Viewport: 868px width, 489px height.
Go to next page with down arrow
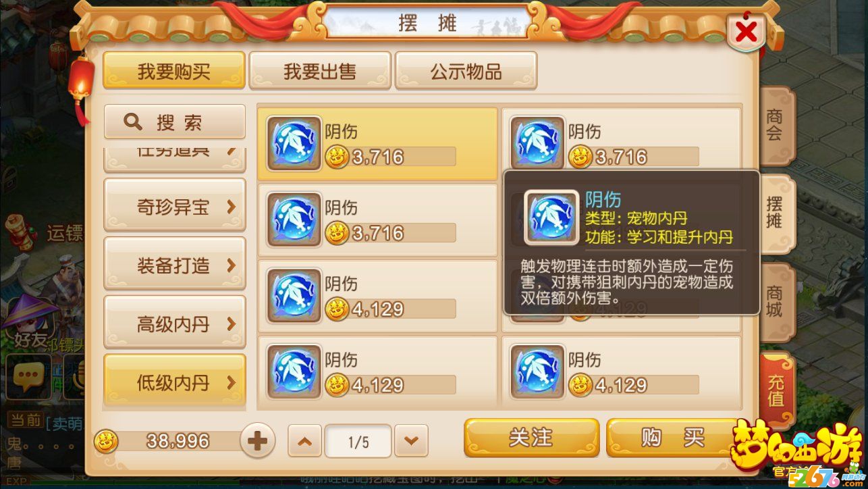[x=411, y=442]
